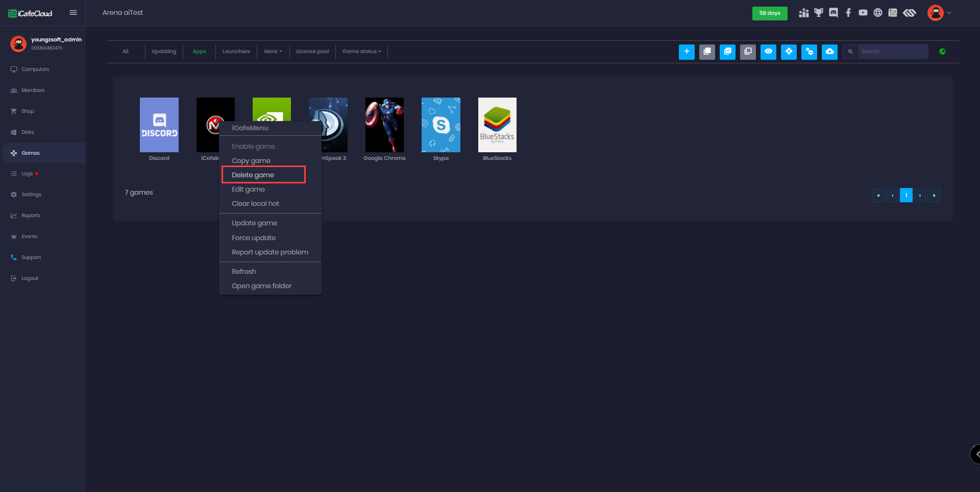
Task: Click the Search input field
Action: pyautogui.click(x=892, y=52)
